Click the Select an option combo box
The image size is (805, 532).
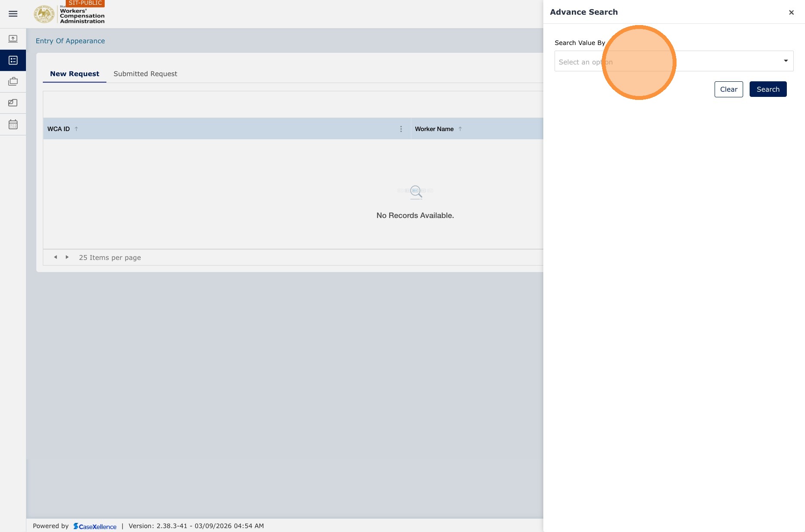(x=674, y=61)
